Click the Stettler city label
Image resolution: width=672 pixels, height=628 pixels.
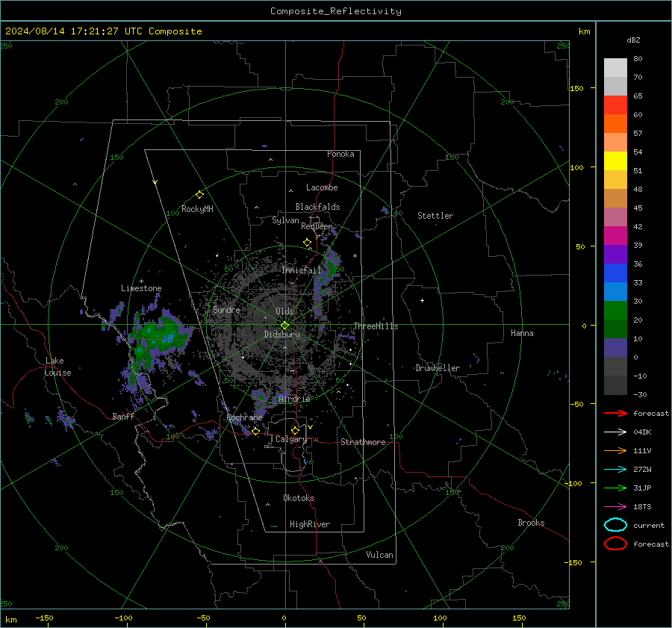(435, 216)
